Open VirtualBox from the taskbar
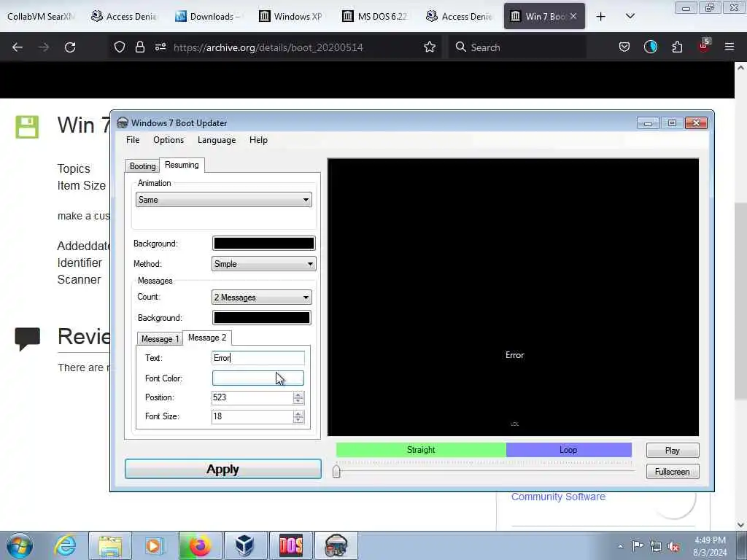Image resolution: width=747 pixels, height=560 pixels. (245, 545)
